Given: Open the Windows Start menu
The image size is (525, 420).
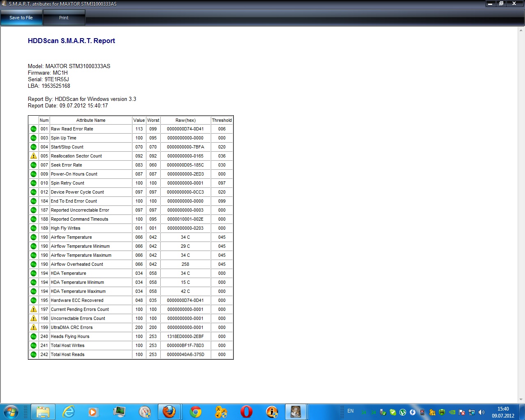Looking at the screenshot, I should 11,412.
